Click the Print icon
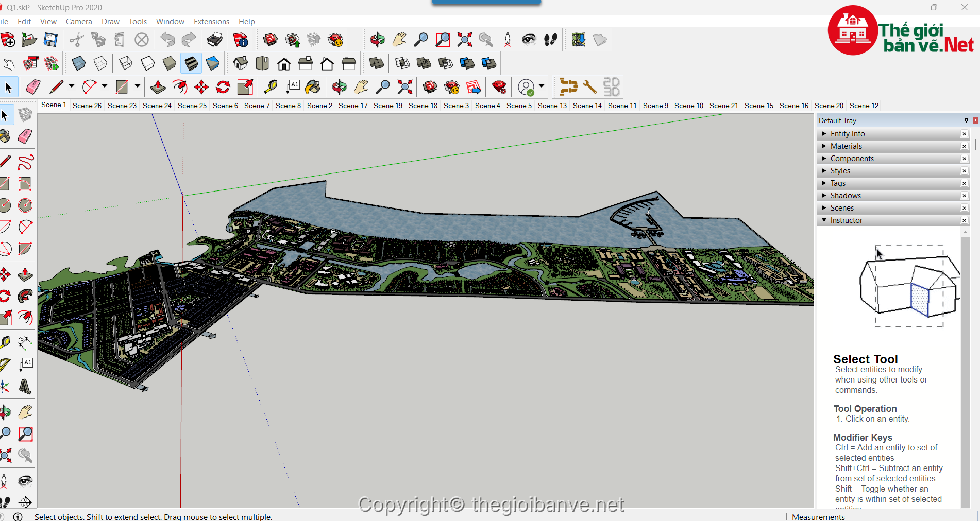 click(x=214, y=40)
